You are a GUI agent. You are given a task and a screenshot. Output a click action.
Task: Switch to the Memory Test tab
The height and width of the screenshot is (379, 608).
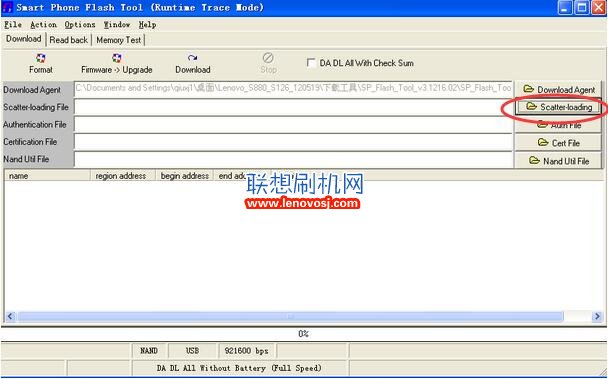[119, 40]
